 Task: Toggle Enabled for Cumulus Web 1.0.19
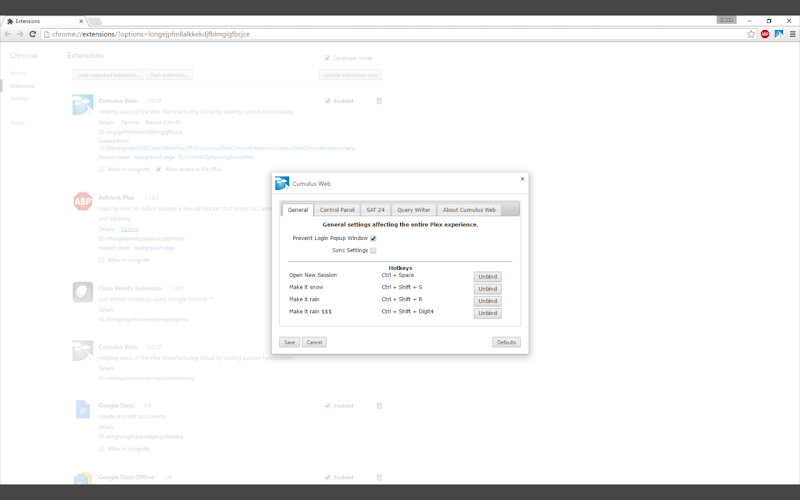click(x=328, y=101)
